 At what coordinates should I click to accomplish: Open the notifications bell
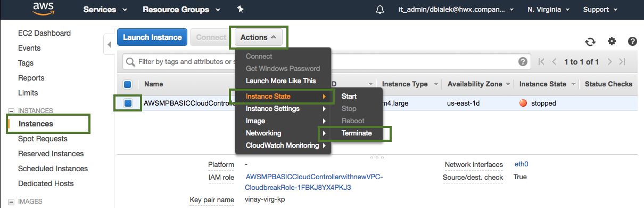coord(379,10)
